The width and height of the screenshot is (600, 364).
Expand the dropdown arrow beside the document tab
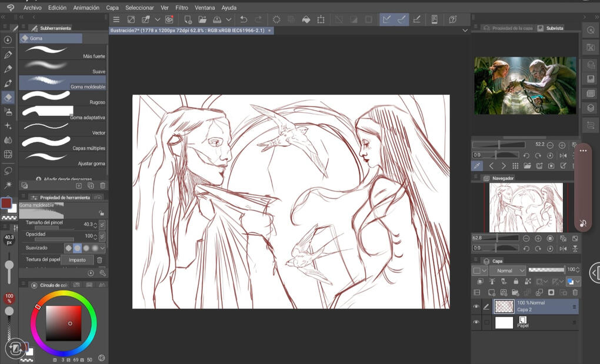point(465,30)
